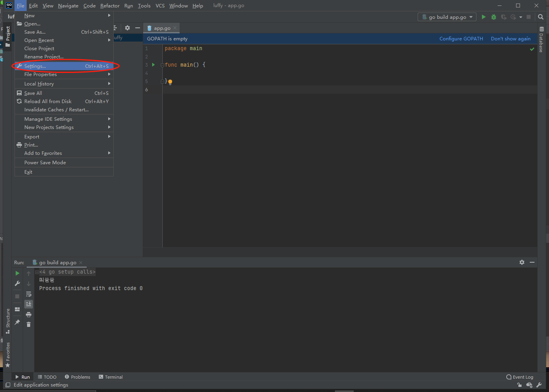Click the gray Stop icon in top toolbar
The image size is (549, 392).
(529, 17)
